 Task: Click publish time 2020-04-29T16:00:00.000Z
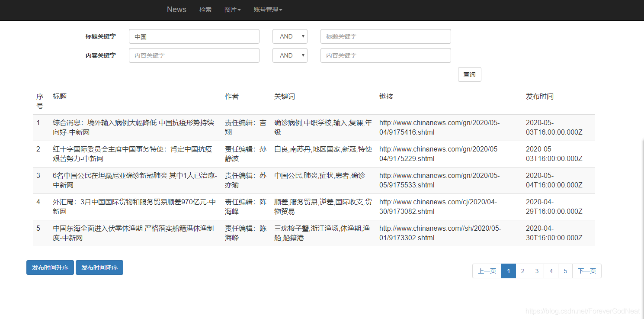point(554,206)
